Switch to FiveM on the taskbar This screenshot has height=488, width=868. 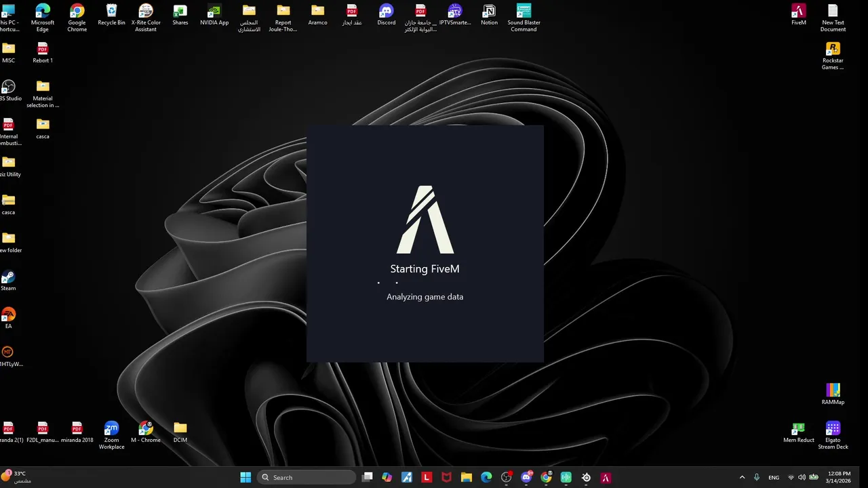pyautogui.click(x=606, y=477)
